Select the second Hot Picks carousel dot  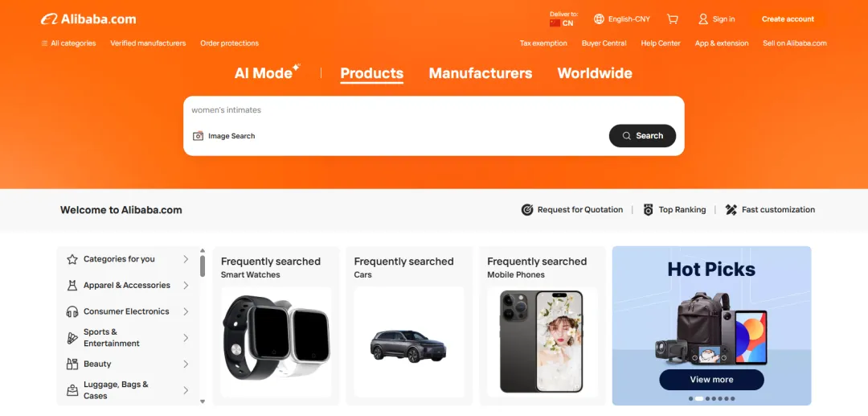pos(698,399)
